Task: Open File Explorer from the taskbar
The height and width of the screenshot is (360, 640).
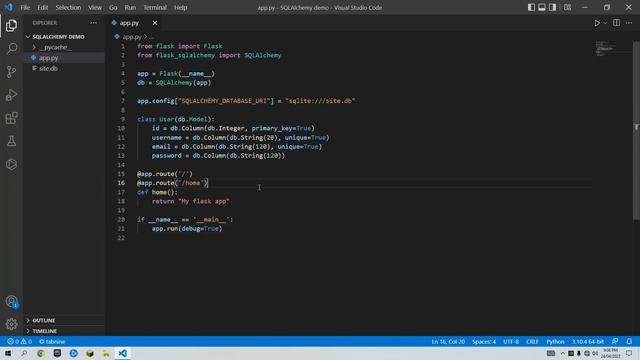Action: click(106, 353)
